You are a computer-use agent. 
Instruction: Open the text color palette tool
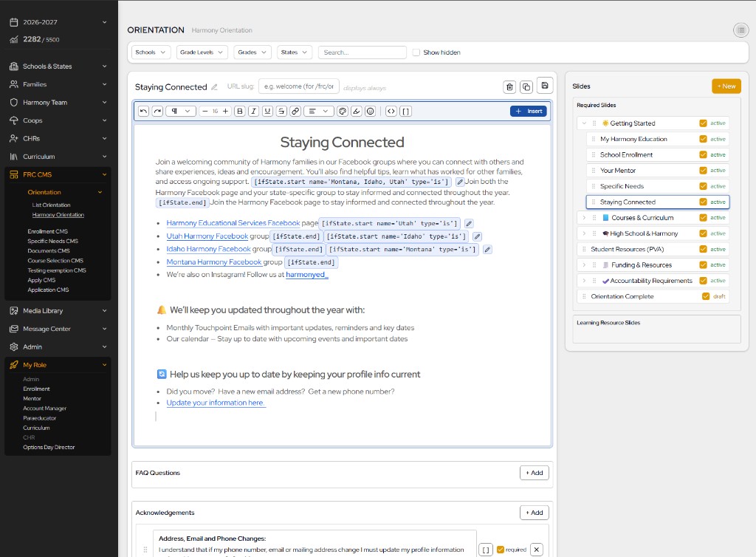coord(343,112)
